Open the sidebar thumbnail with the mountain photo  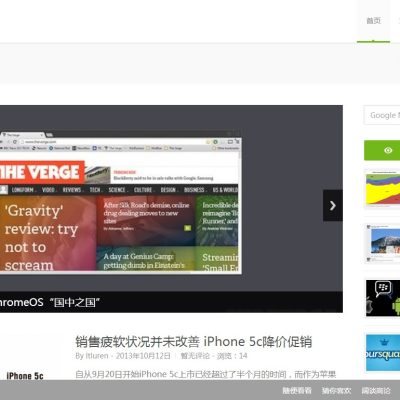coord(383,243)
